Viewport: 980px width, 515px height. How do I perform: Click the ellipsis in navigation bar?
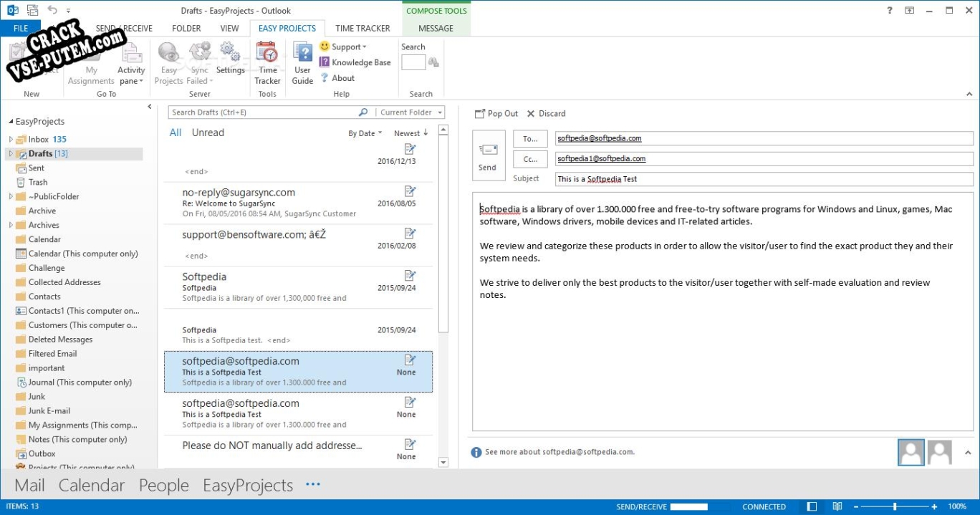point(313,484)
